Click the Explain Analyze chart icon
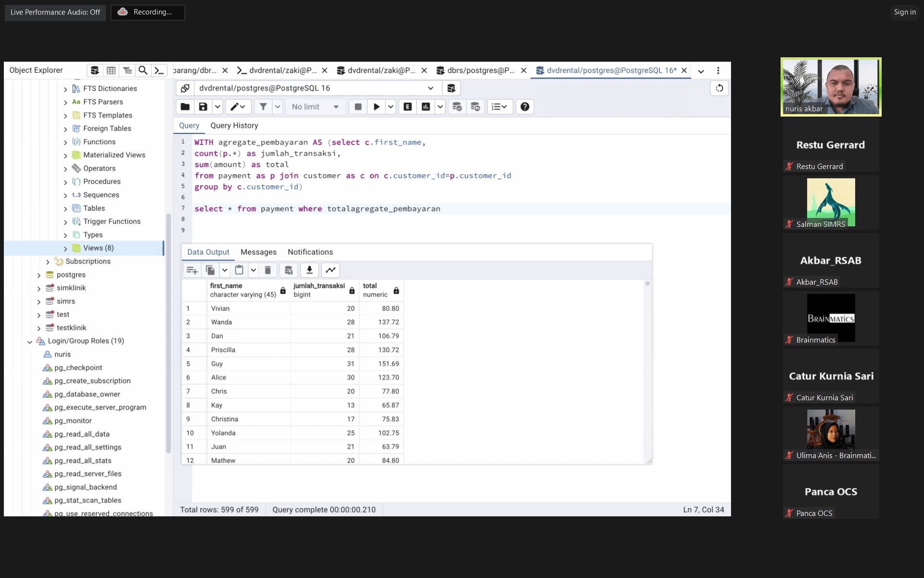Screen dimensions: 924x578 click(426, 107)
